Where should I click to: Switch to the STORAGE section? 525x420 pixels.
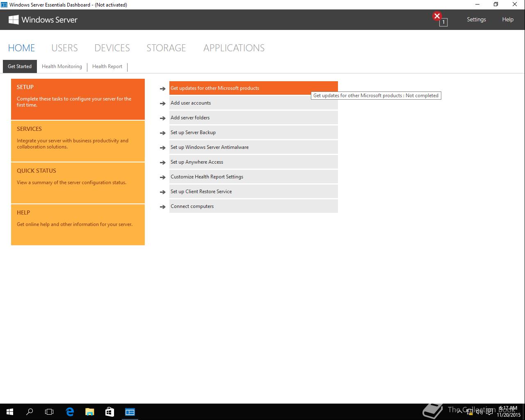coord(166,48)
